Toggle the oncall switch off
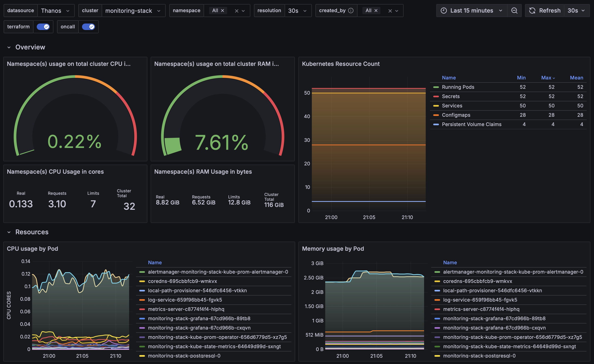594x364 pixels. (x=88, y=27)
